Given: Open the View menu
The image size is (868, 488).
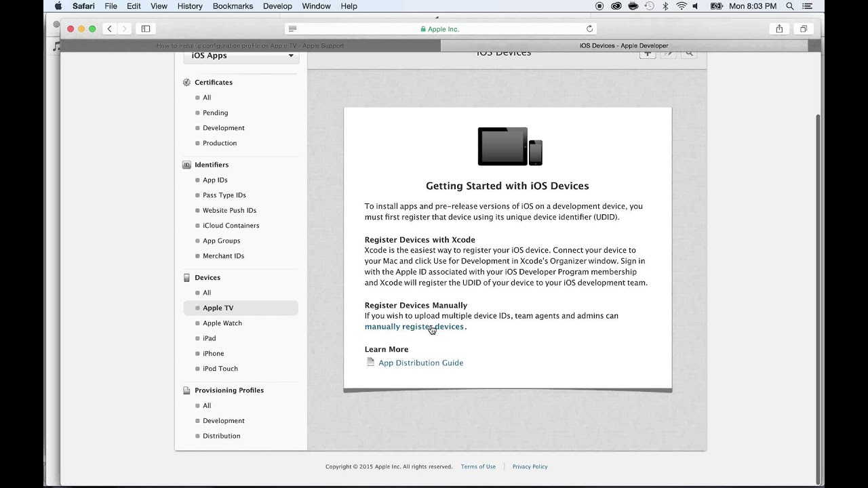Looking at the screenshot, I should [x=159, y=6].
